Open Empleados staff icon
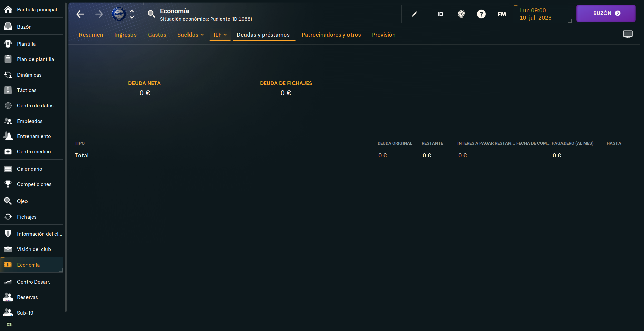This screenshot has width=644, height=331. (x=8, y=121)
